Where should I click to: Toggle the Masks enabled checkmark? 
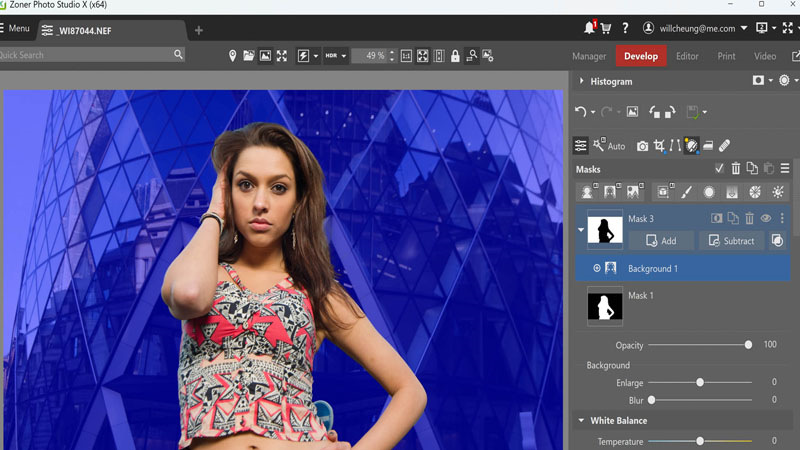click(719, 168)
